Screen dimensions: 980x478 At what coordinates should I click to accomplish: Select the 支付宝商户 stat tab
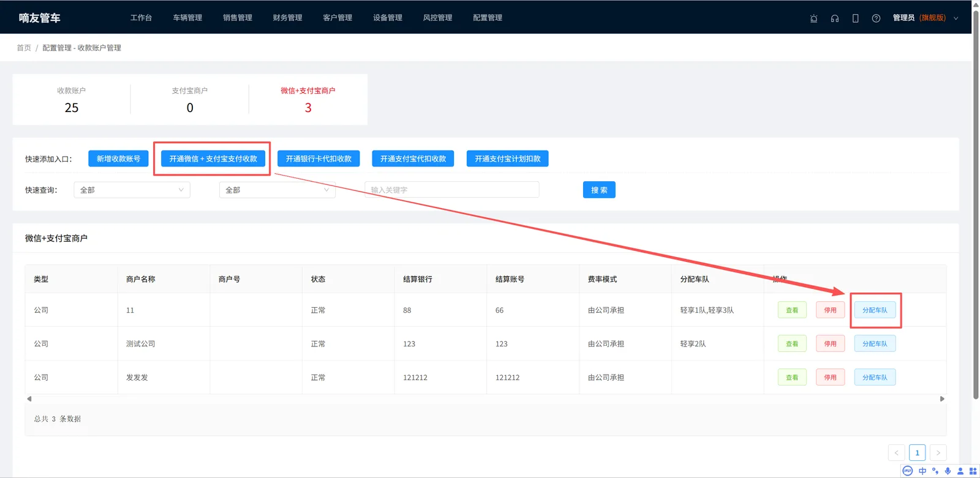[190, 100]
